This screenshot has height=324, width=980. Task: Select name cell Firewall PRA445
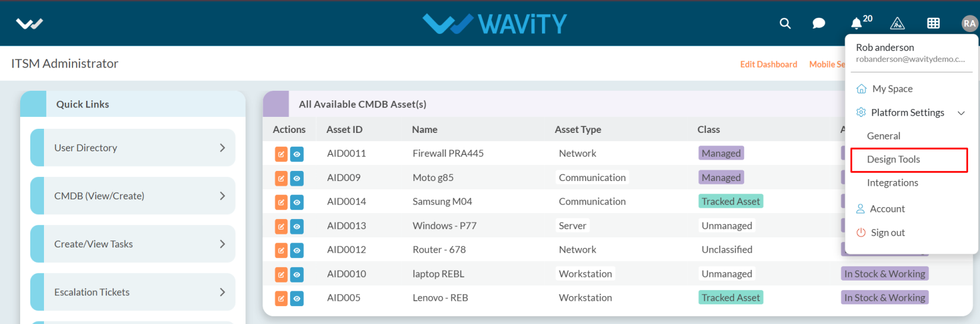[448, 153]
